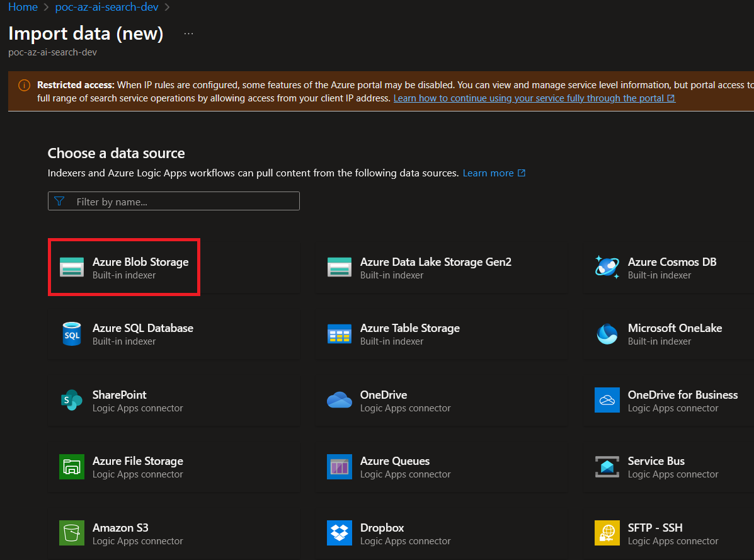Click the Dropbox logo icon
Image resolution: width=754 pixels, height=560 pixels.
339,533
